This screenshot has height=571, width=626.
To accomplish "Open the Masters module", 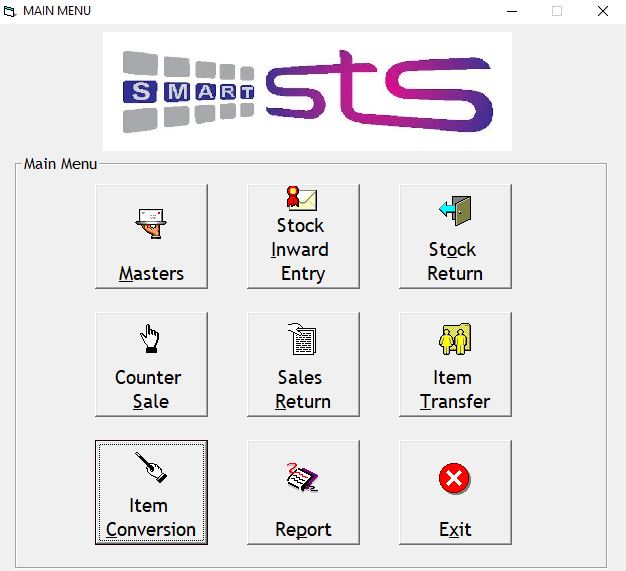I will 151,236.
